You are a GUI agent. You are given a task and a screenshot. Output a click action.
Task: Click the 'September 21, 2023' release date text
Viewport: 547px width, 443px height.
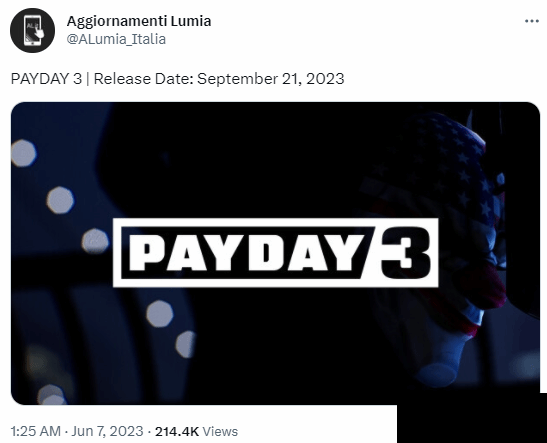[271, 78]
